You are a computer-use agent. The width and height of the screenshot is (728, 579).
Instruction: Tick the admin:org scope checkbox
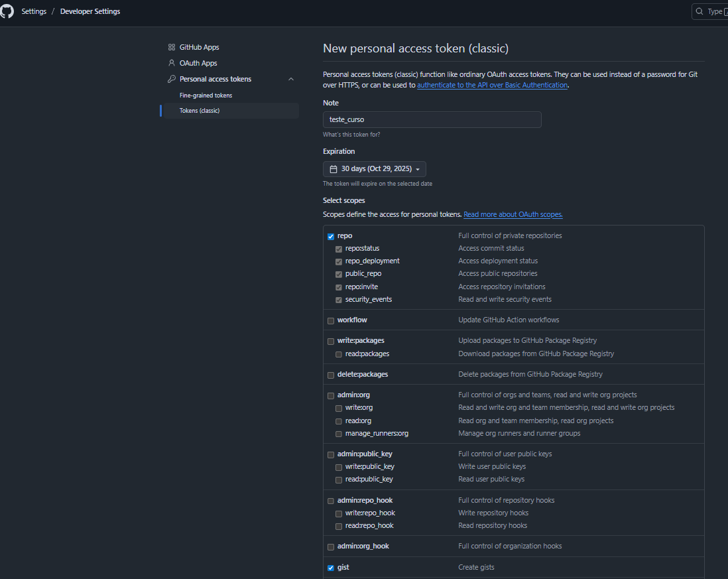pyautogui.click(x=331, y=396)
